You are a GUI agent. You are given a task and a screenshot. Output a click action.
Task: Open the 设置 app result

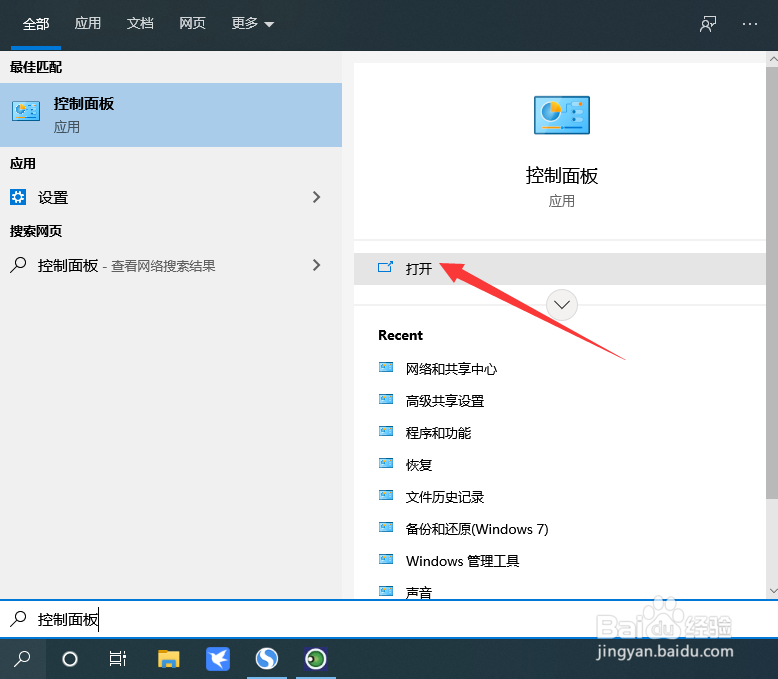(171, 198)
